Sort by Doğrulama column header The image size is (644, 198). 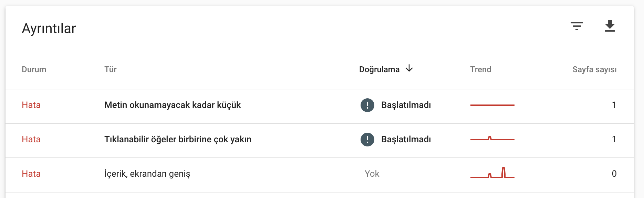pos(379,69)
